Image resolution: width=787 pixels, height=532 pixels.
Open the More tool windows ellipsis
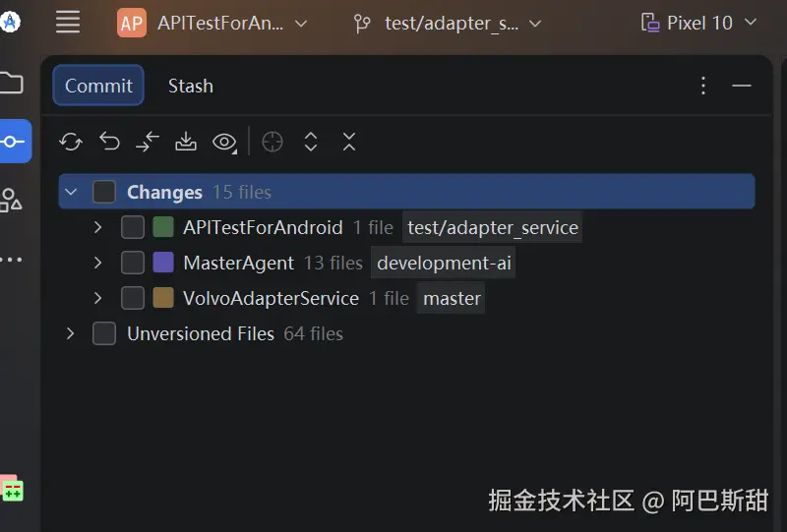[x=11, y=260]
